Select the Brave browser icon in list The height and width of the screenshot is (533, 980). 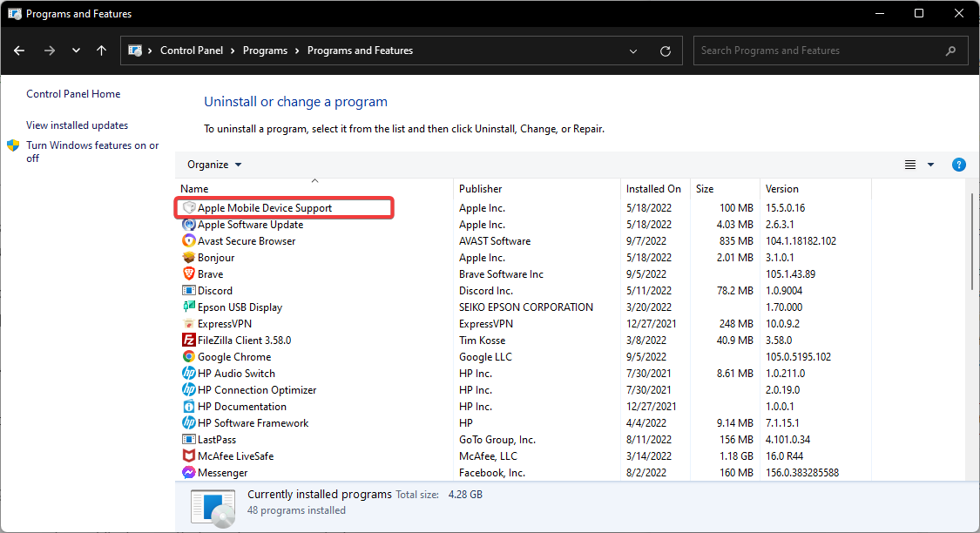click(189, 274)
